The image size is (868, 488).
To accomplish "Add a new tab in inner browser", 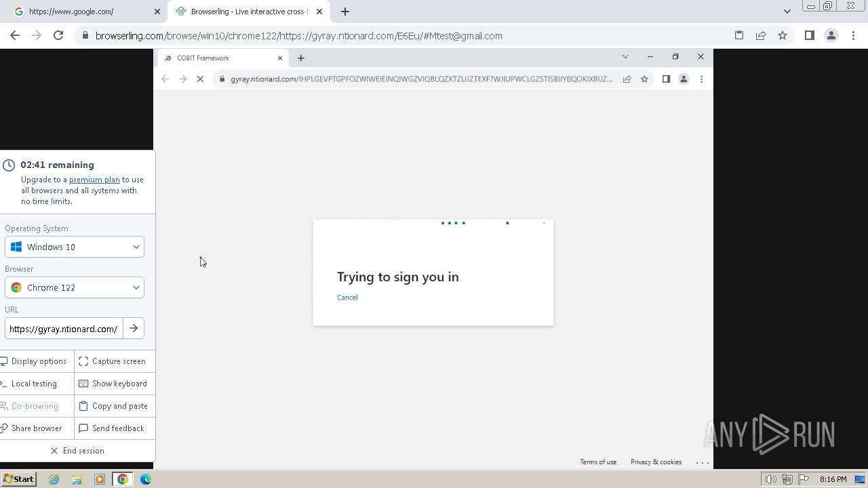I will coord(301,58).
